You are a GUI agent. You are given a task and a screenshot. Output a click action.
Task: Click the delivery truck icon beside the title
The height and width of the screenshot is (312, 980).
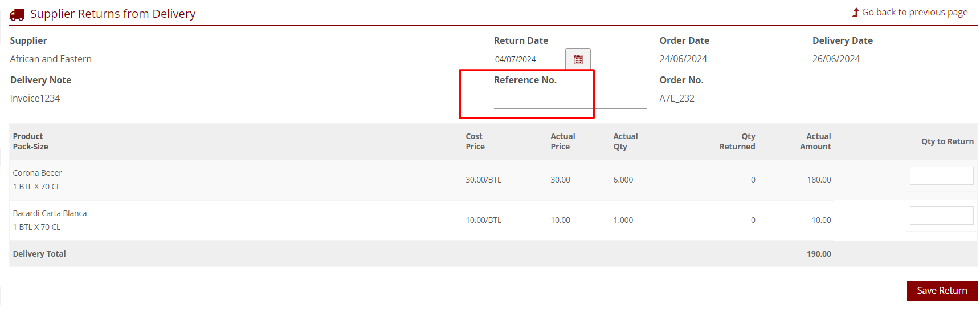pos(17,15)
